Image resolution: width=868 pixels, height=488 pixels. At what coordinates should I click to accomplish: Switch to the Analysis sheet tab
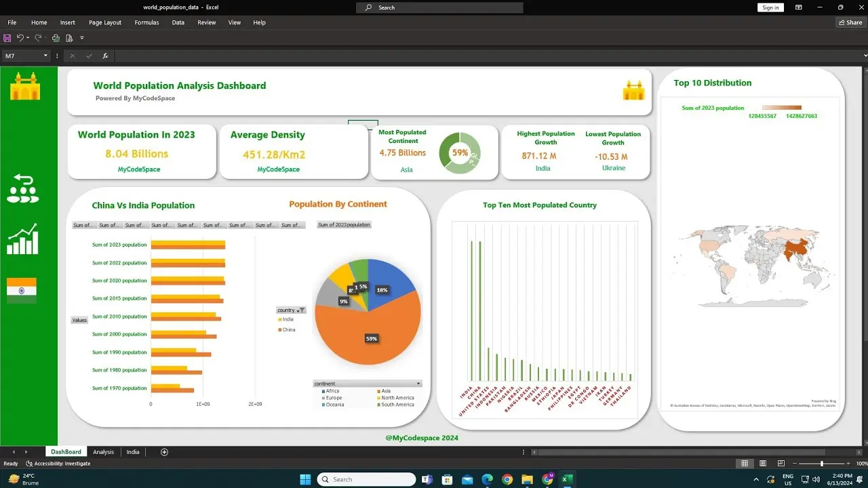click(104, 452)
